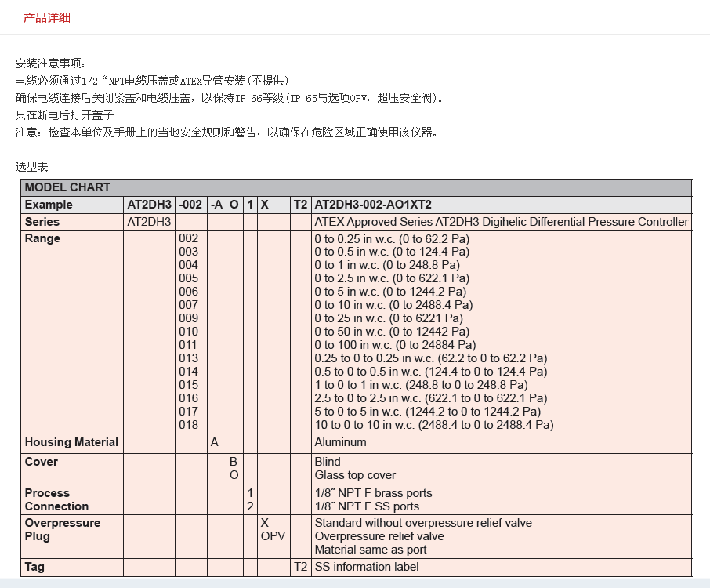The height and width of the screenshot is (588, 710).
Task: Click the Process Connection label
Action: 56,499
